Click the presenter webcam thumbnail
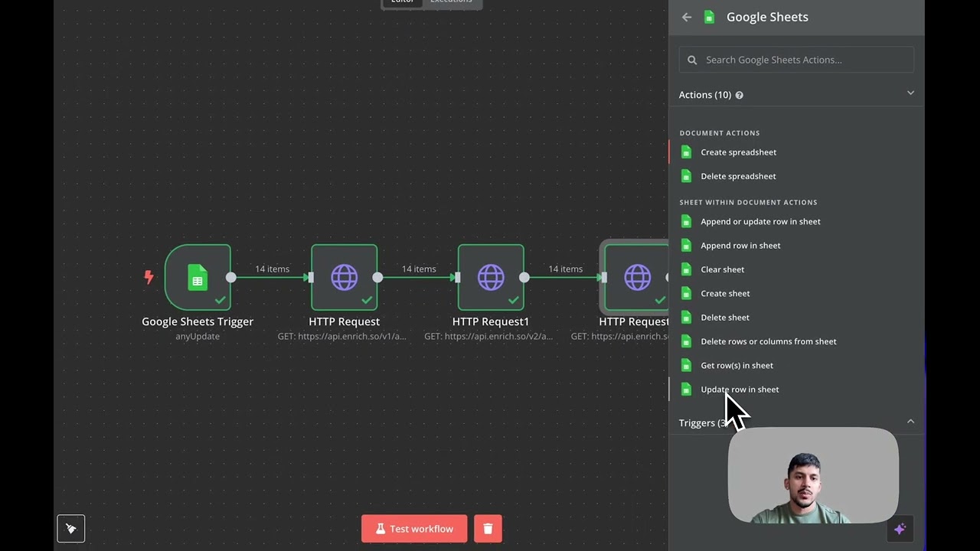Screen dimensions: 980x551 coord(813,476)
